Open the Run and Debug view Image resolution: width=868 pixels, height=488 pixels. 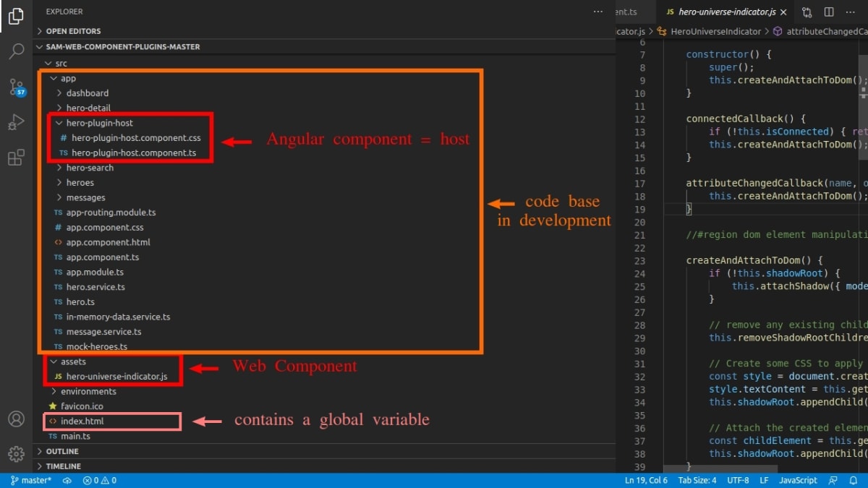click(16, 122)
